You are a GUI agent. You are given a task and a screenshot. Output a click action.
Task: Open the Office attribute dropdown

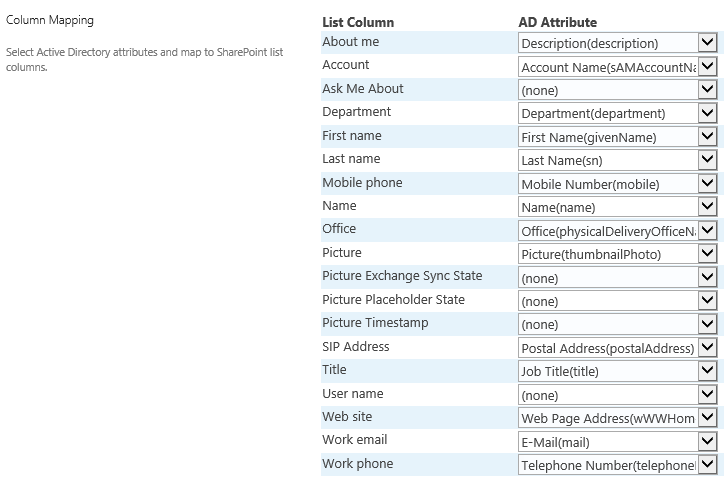click(708, 231)
